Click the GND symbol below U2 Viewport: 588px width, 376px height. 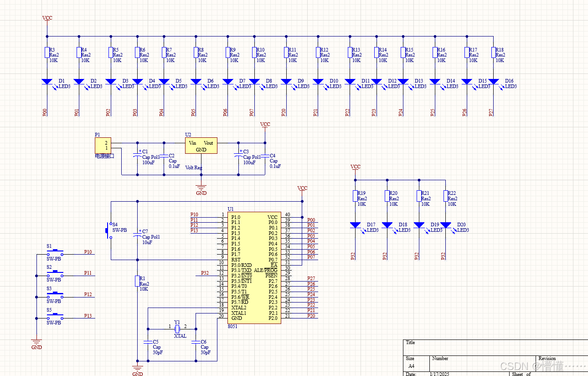coord(201,188)
